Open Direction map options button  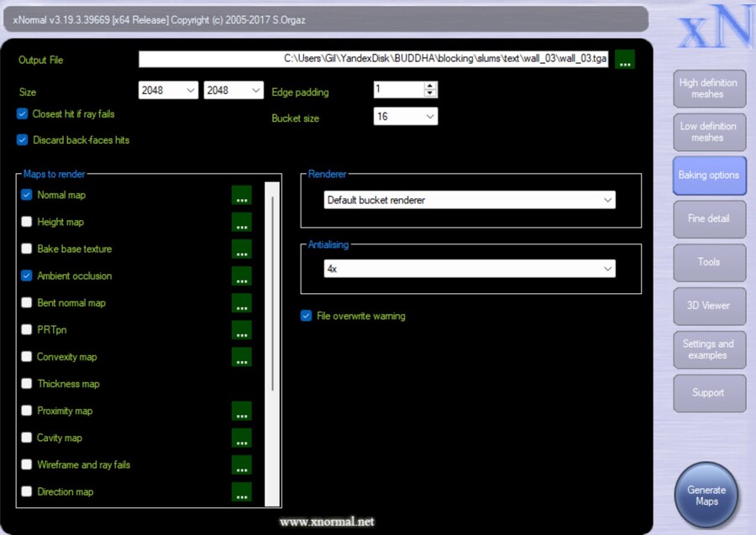[x=242, y=492]
